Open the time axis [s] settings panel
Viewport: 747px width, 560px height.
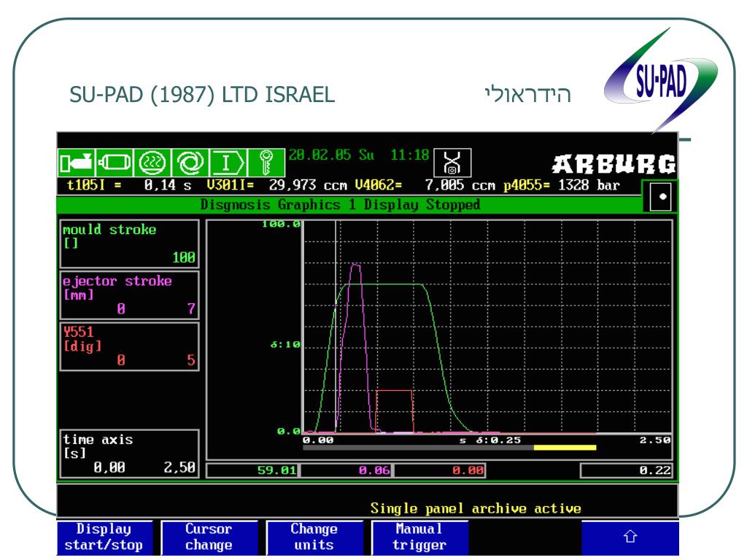129,454
